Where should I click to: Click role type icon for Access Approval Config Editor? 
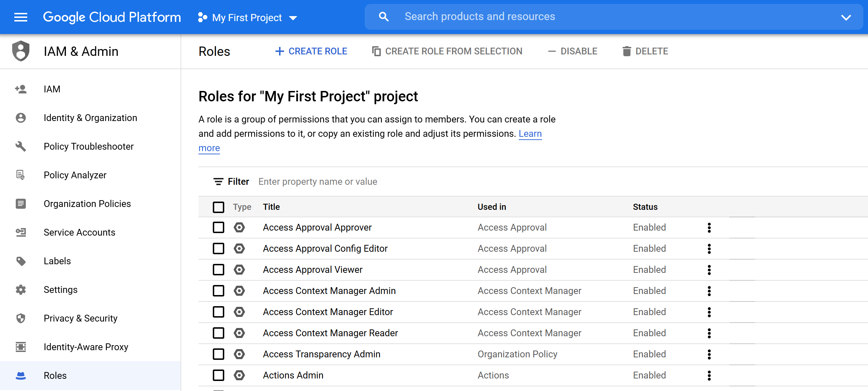(239, 248)
